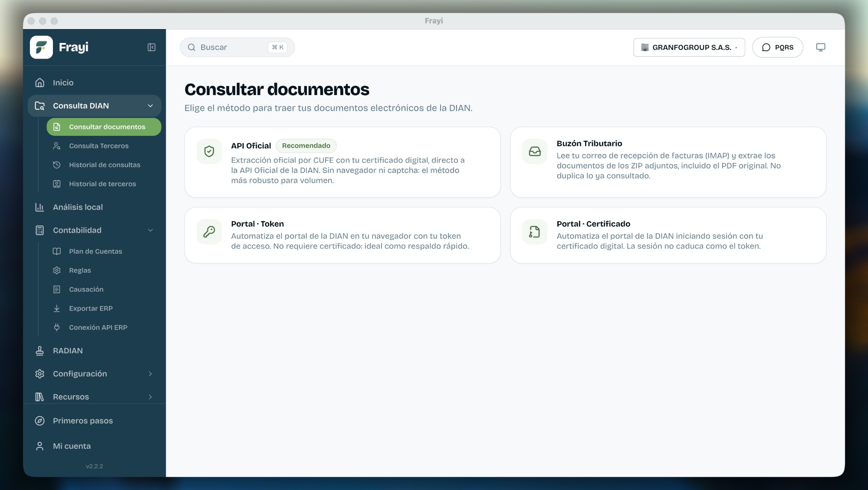The height and width of the screenshot is (490, 868).
Task: Click the Conexión API ERP plug icon
Action: 56,328
